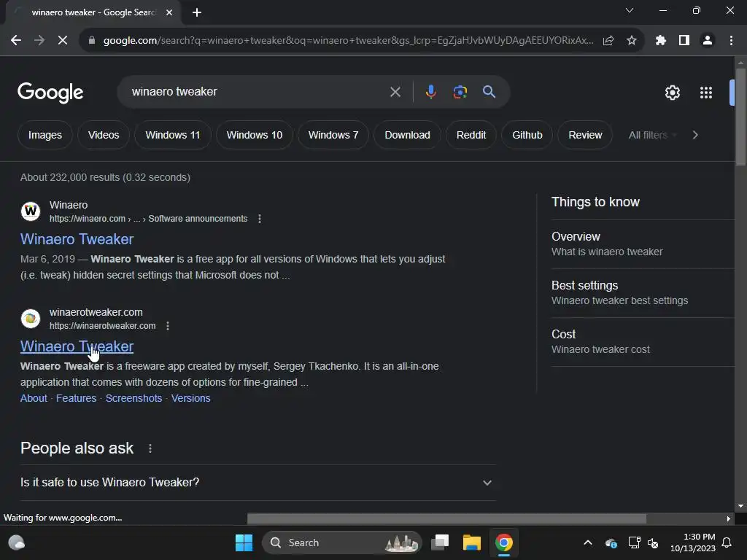The height and width of the screenshot is (560, 747).
Task: Clear the search query with the X
Action: [x=395, y=92]
